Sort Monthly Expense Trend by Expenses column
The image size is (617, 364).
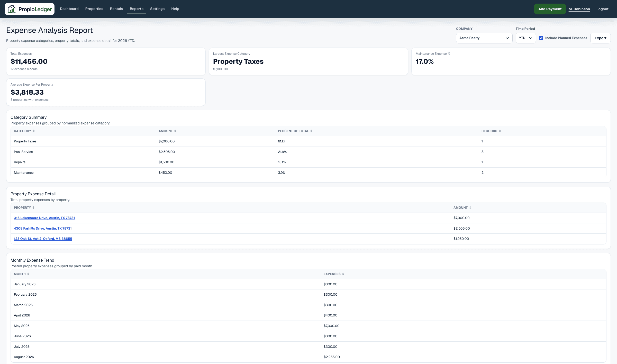point(334,274)
